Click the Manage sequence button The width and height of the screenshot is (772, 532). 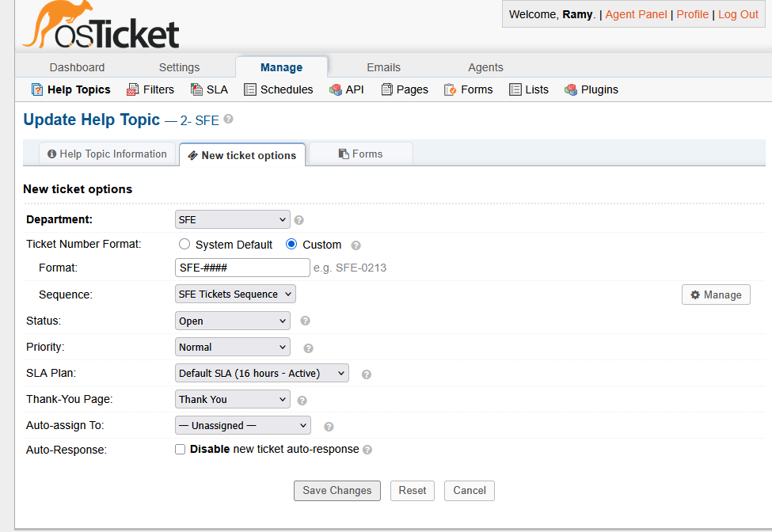point(716,294)
